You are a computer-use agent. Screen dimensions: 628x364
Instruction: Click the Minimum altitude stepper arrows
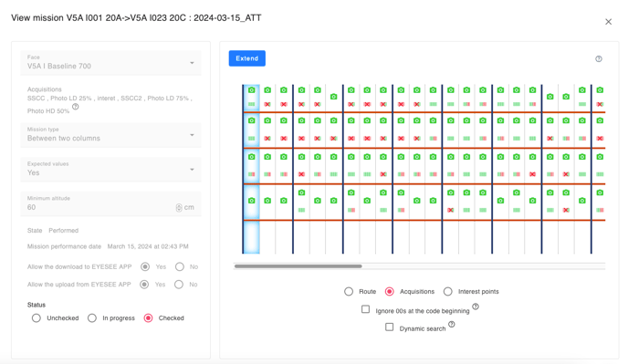click(179, 207)
